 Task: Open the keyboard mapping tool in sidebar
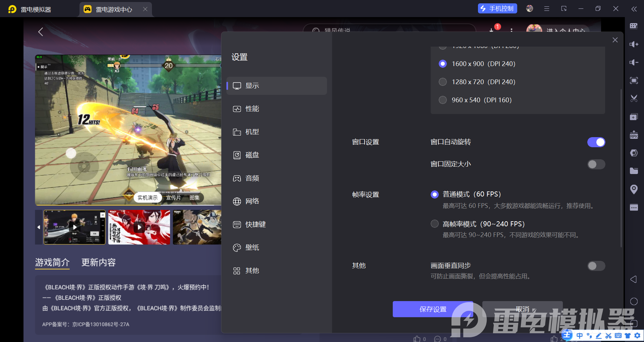coord(634,26)
